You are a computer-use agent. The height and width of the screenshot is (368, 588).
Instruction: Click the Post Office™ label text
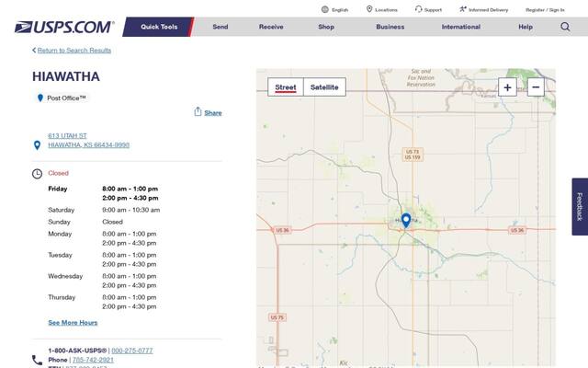[x=66, y=98]
